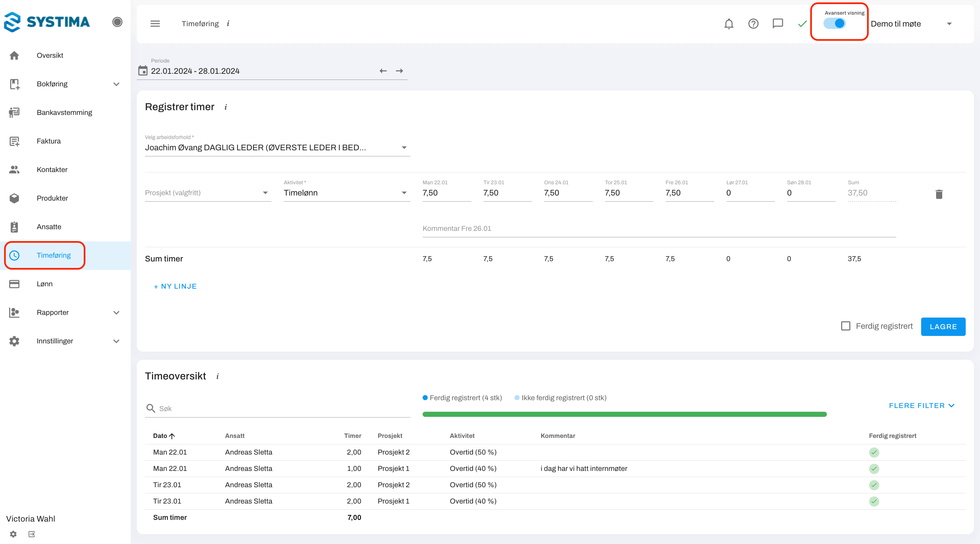
Task: Click the logout icon below Victoria Wahl
Action: (x=32, y=534)
